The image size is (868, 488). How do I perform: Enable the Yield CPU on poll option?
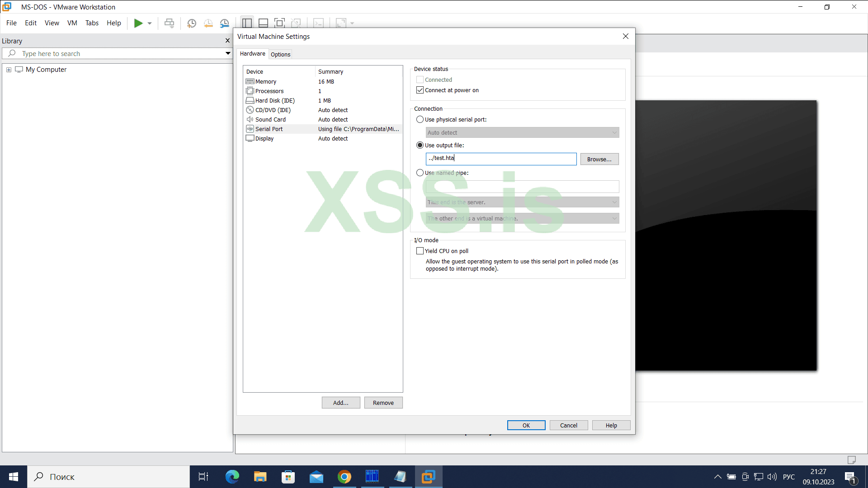pos(420,251)
